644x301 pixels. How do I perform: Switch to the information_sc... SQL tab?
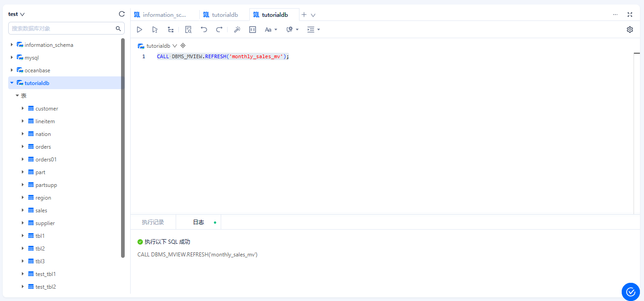[165, 15]
